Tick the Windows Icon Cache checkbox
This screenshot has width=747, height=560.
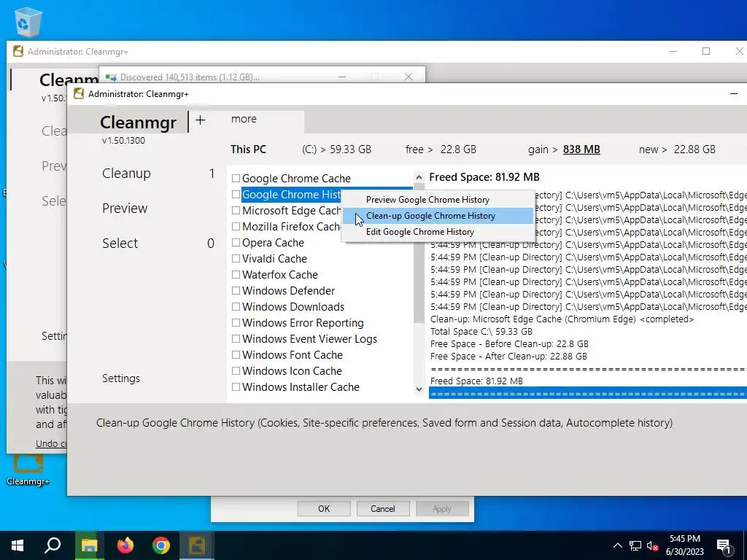coord(236,370)
